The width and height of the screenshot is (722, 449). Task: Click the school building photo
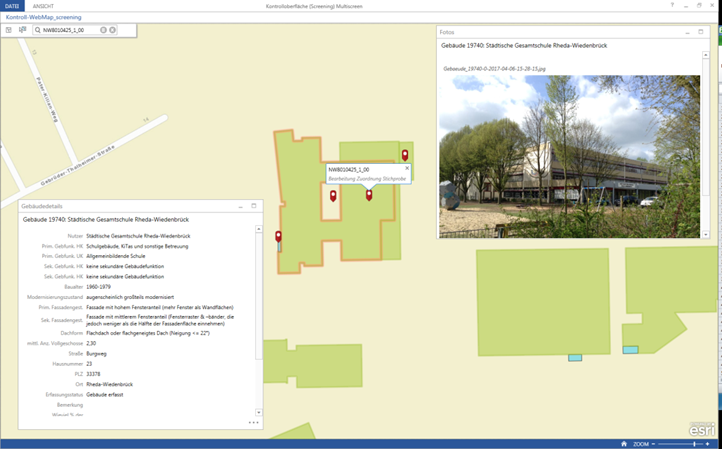click(570, 157)
